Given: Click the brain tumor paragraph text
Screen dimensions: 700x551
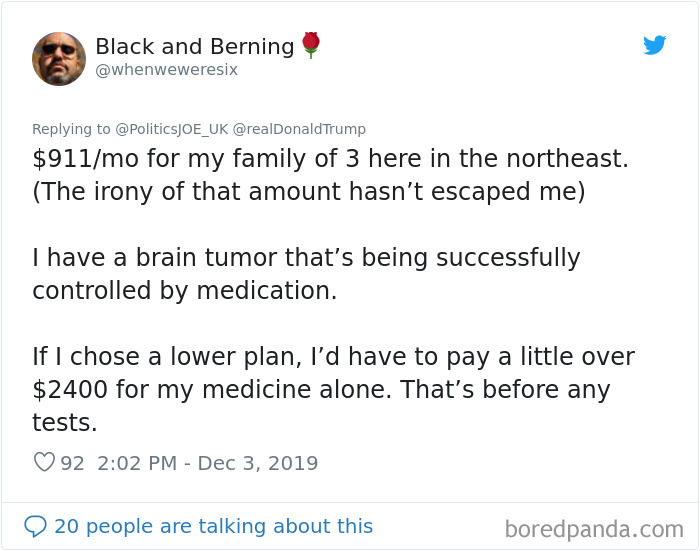Looking at the screenshot, I should coord(306,274).
